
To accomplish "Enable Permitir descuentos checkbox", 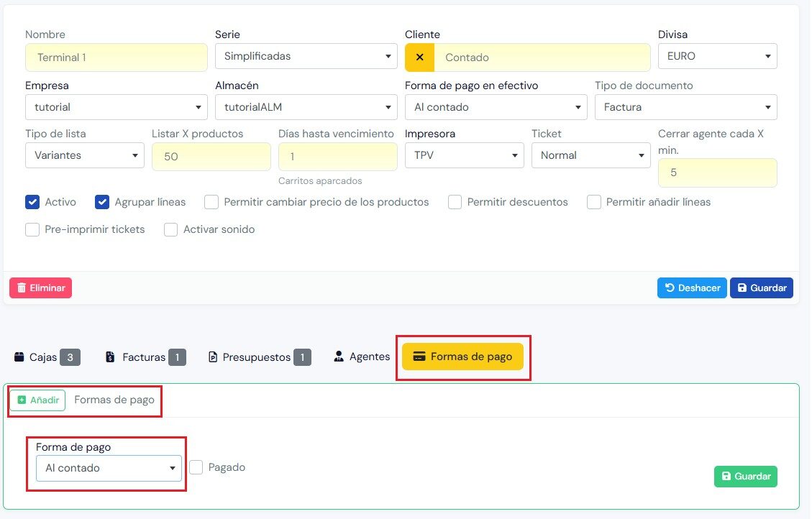I will 455,202.
